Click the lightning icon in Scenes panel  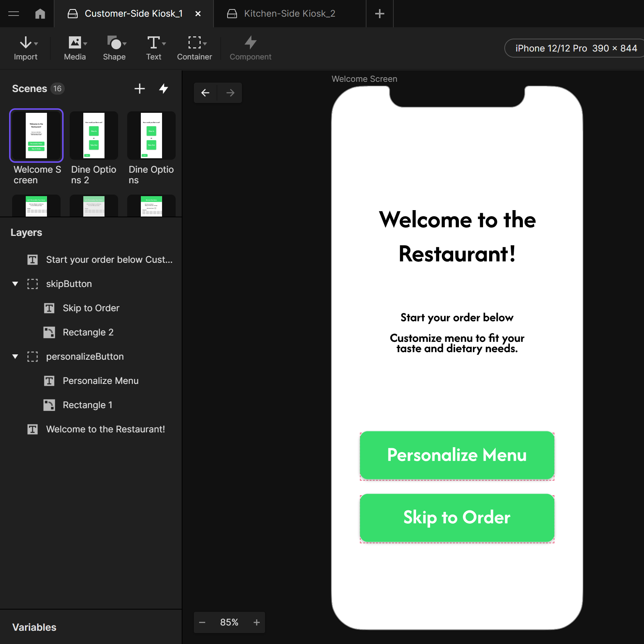[x=164, y=89]
